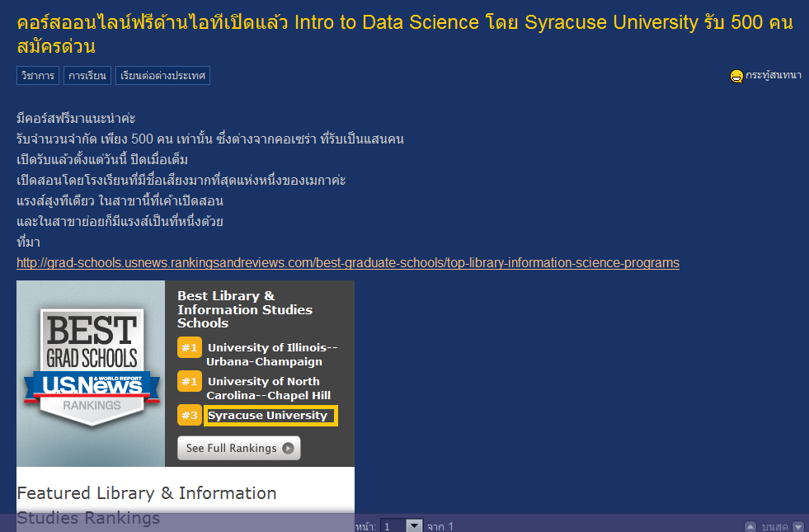Open the page number dropdown at bottom
Viewport: 809px width, 532px height.
tap(402, 525)
